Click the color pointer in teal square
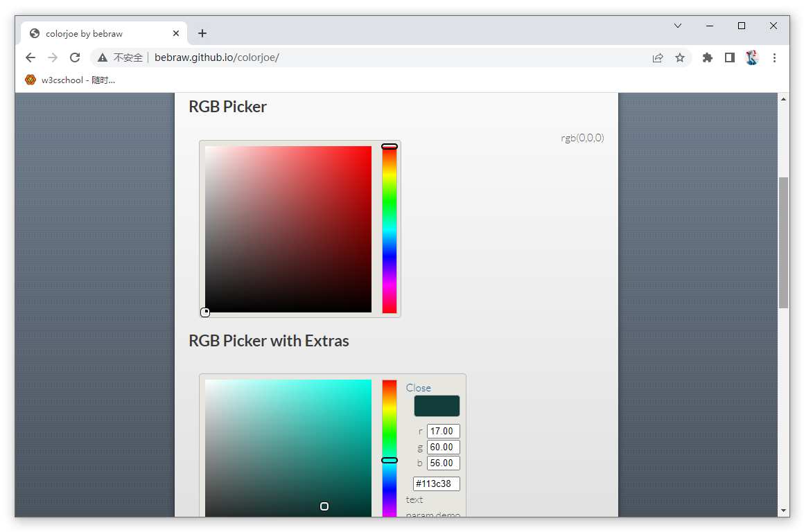Viewport: 804px width, 532px height. (x=324, y=506)
